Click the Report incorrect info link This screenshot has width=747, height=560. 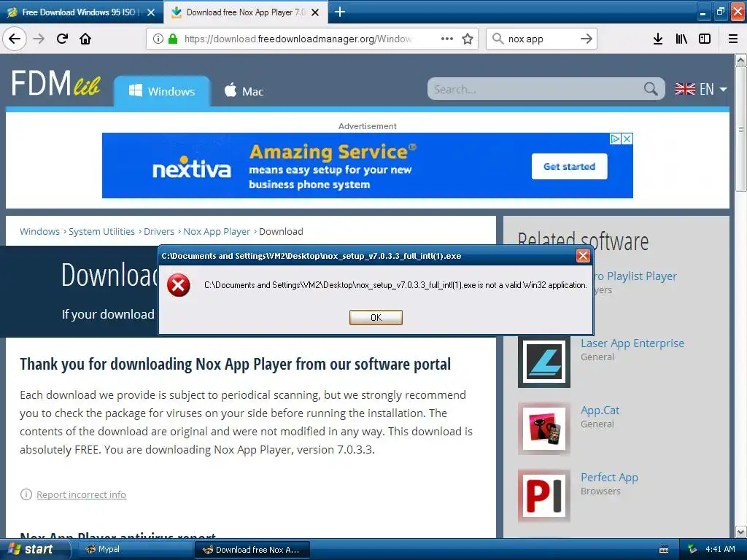[82, 495]
